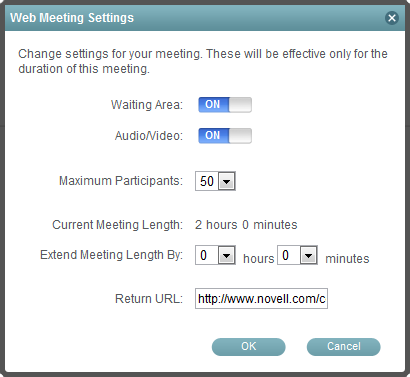Click the Waiting Area label
The width and height of the screenshot is (410, 377).
coord(147,105)
